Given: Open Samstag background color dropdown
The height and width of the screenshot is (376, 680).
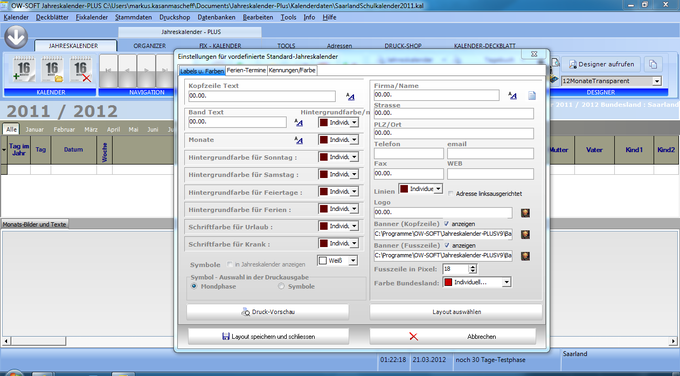Looking at the screenshot, I should pos(354,174).
